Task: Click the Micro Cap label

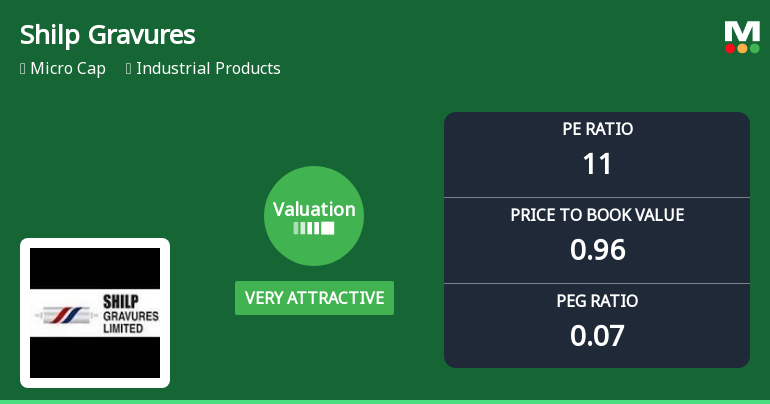Action: 68,69
